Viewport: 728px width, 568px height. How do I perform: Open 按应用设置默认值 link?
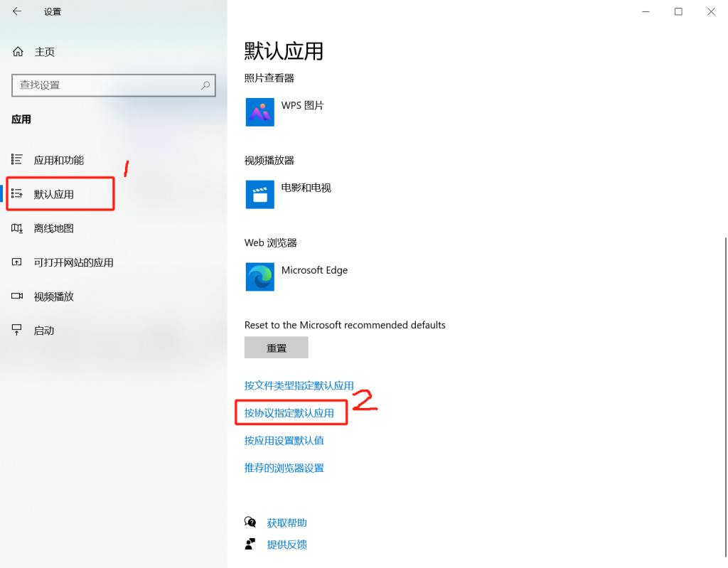[x=284, y=440]
